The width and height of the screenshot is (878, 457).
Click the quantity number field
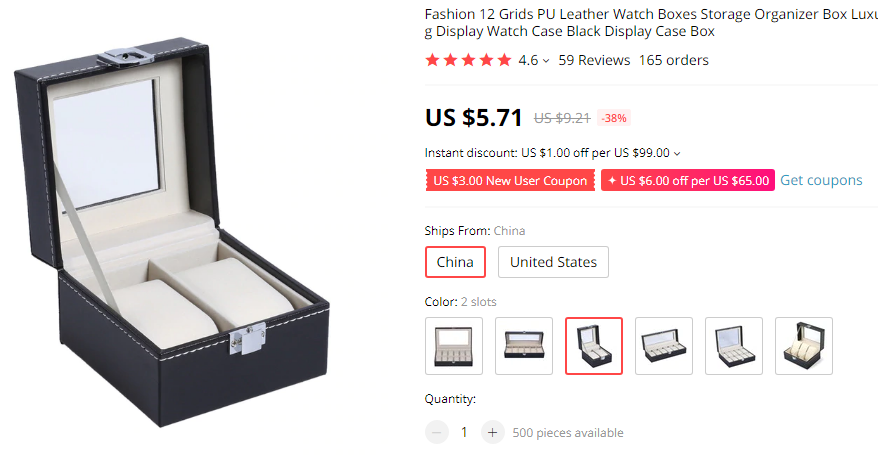pyautogui.click(x=464, y=432)
